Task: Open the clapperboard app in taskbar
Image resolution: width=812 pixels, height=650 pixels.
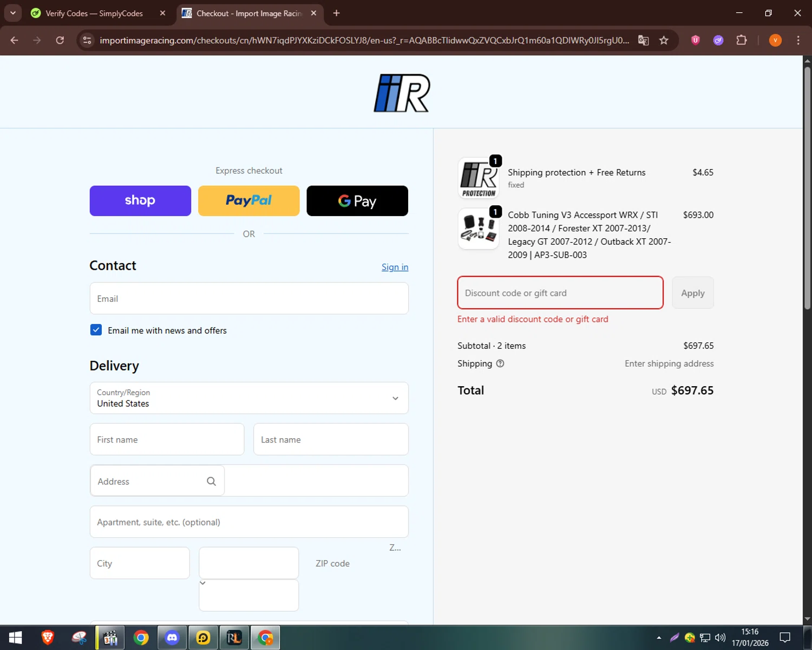Action: [x=110, y=638]
